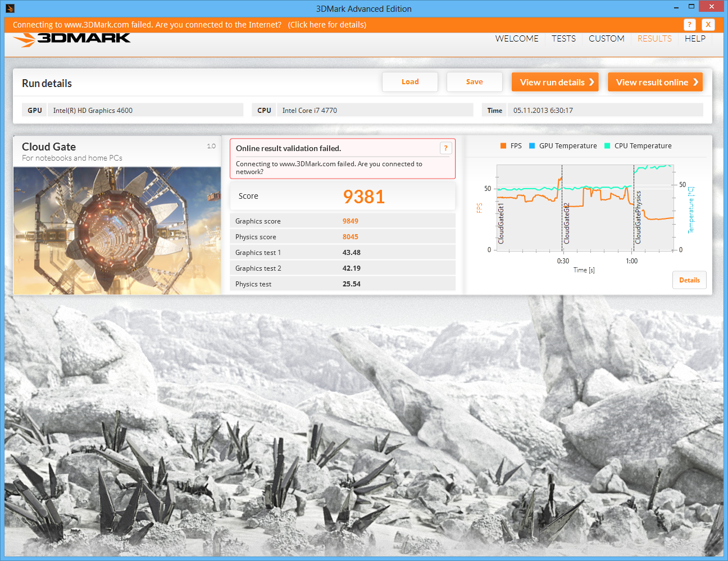This screenshot has width=728, height=561.
Task: Open the help question mark in orange notification bar
Action: coord(689,25)
